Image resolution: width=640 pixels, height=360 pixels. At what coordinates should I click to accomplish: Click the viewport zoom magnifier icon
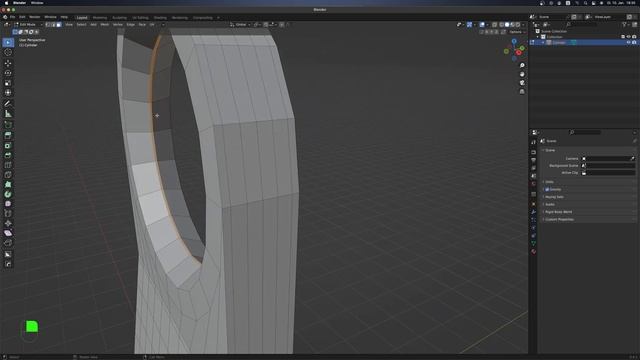522,66
